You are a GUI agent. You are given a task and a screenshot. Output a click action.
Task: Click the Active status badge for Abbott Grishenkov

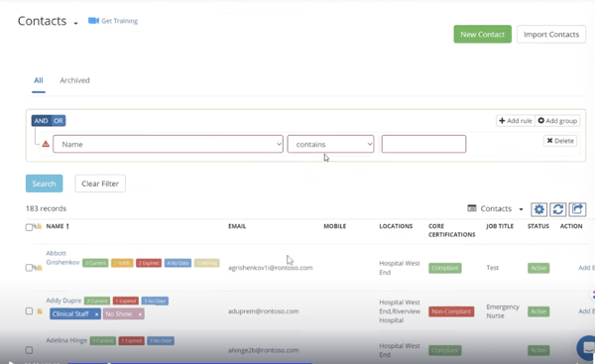(x=538, y=268)
